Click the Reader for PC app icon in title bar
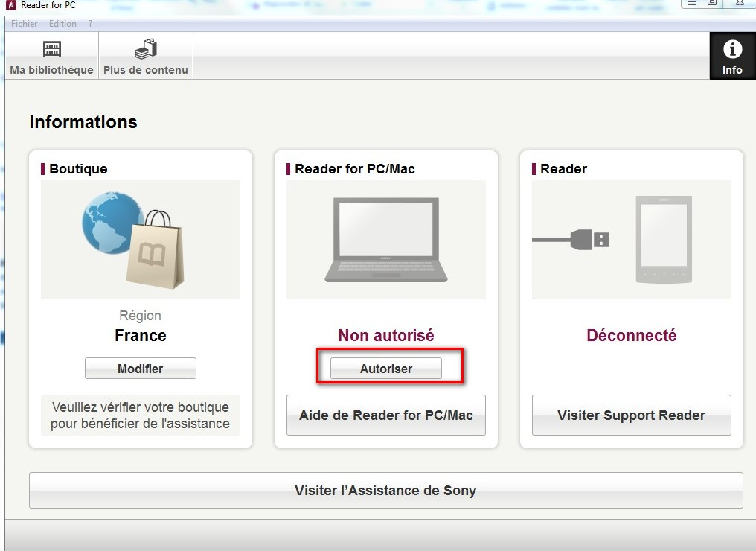The width and height of the screenshot is (756, 551). click(x=10, y=5)
